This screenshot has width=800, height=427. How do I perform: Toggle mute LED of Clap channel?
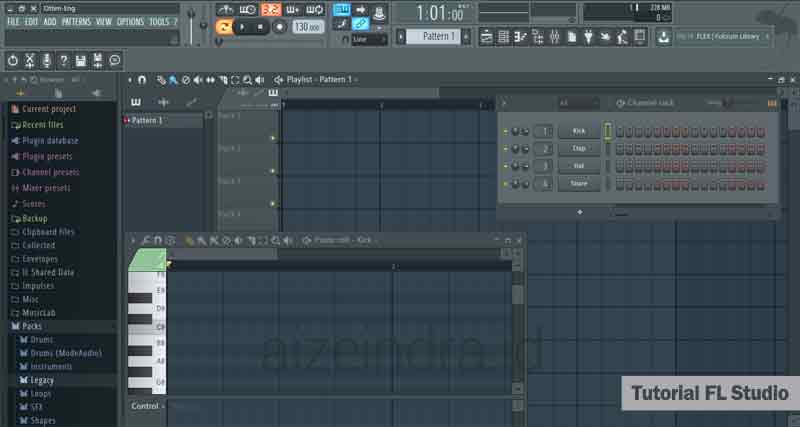506,149
